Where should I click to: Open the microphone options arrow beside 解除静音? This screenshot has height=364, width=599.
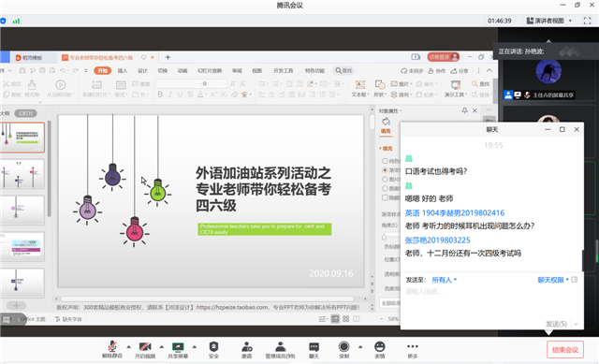point(129,347)
